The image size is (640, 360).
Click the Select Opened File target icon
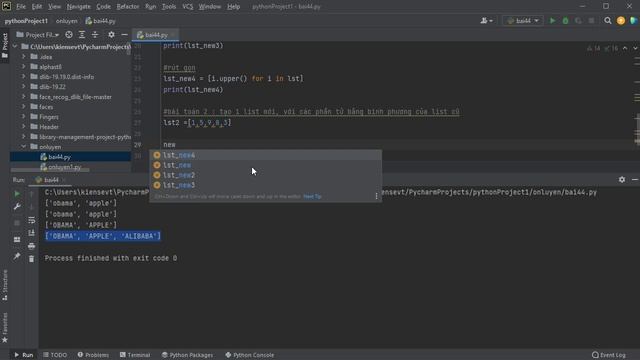tap(69, 35)
